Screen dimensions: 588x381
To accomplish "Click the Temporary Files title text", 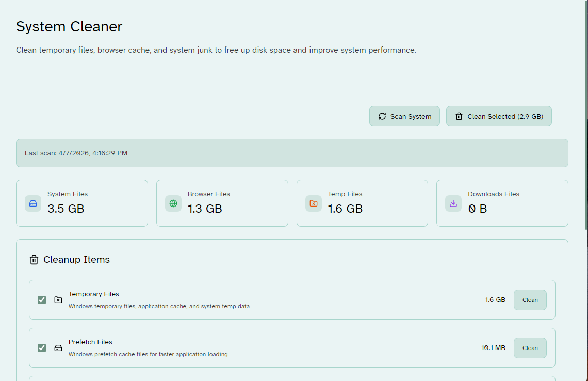I will (x=94, y=294).
